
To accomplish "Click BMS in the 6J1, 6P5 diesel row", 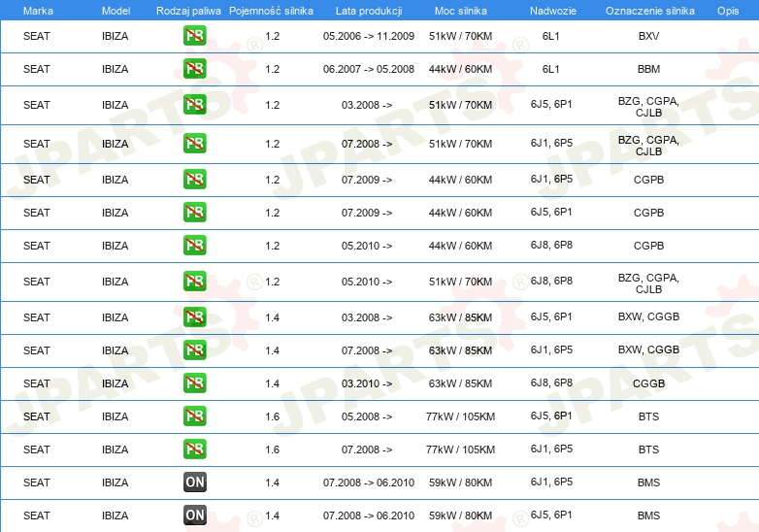I will [648, 482].
